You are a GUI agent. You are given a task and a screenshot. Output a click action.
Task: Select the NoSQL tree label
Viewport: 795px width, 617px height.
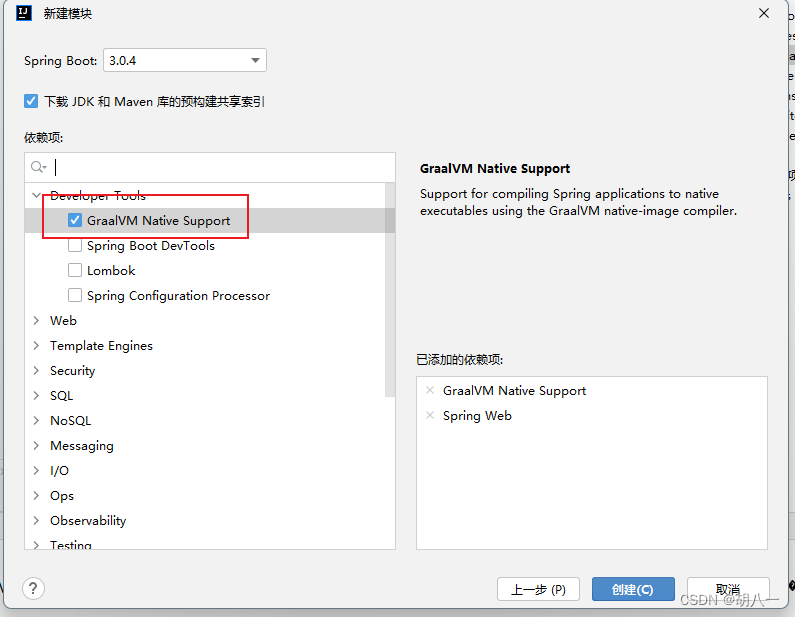click(x=70, y=421)
